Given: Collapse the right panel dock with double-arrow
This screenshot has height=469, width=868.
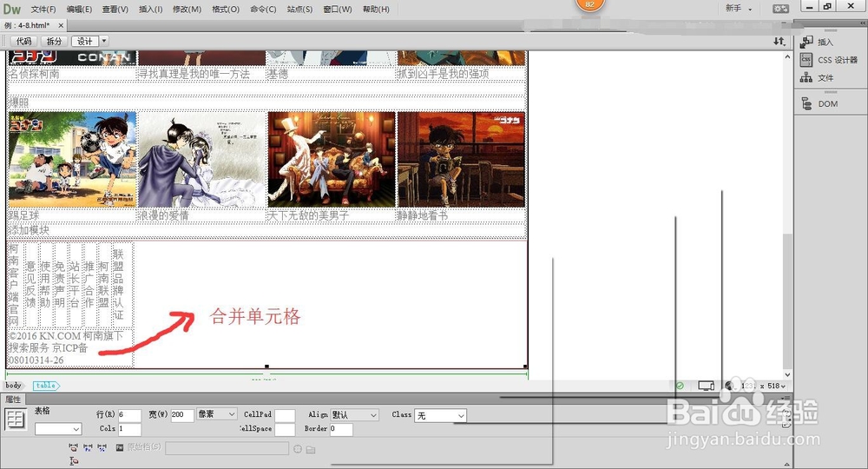Looking at the screenshot, I should pos(863,23).
